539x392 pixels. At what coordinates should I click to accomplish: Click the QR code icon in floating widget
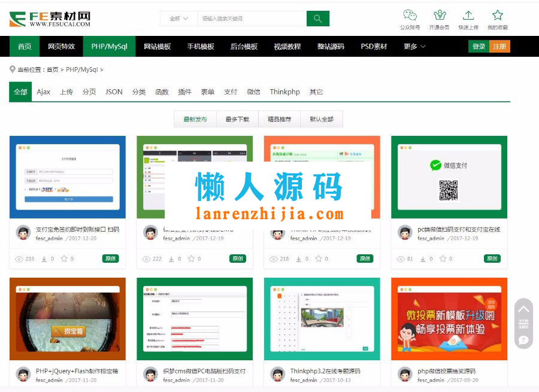coord(523,324)
